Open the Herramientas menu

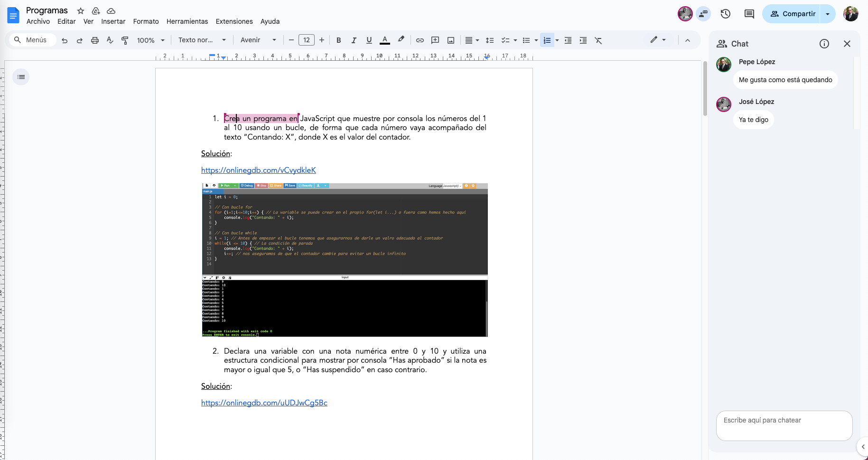point(187,21)
